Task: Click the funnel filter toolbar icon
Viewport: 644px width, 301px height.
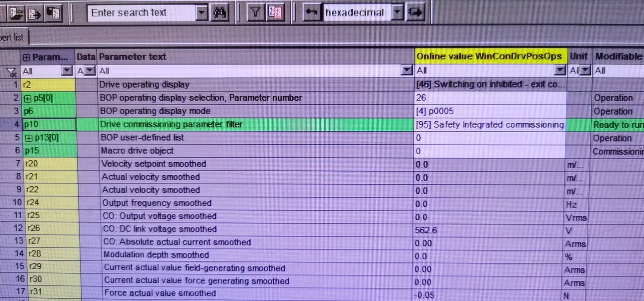Action: pos(255,13)
